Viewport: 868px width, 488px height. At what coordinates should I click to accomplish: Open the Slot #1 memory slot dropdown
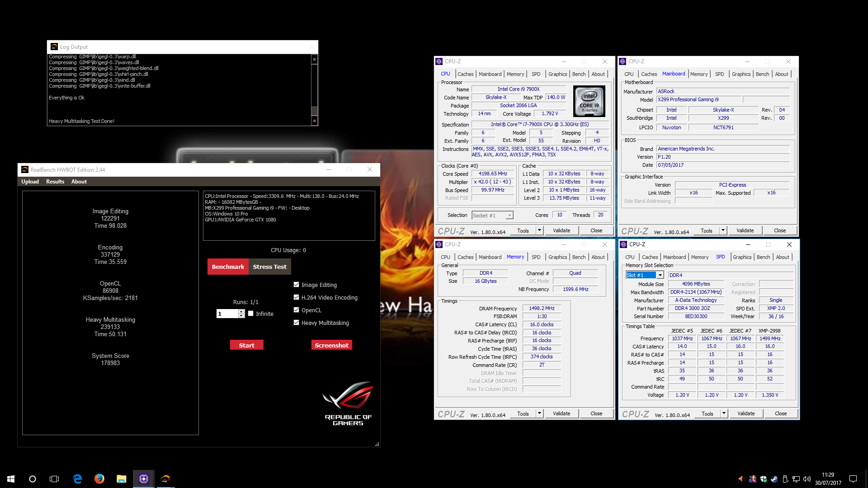(x=660, y=275)
